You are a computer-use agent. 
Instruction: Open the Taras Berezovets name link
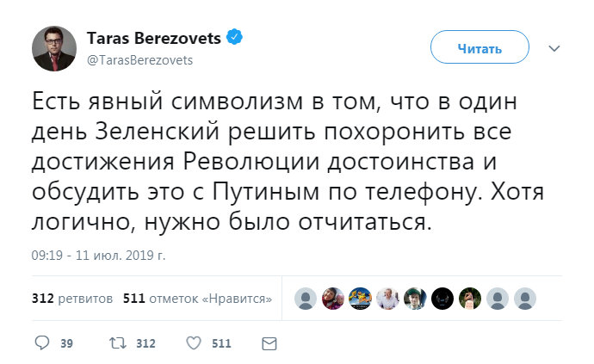pos(155,38)
